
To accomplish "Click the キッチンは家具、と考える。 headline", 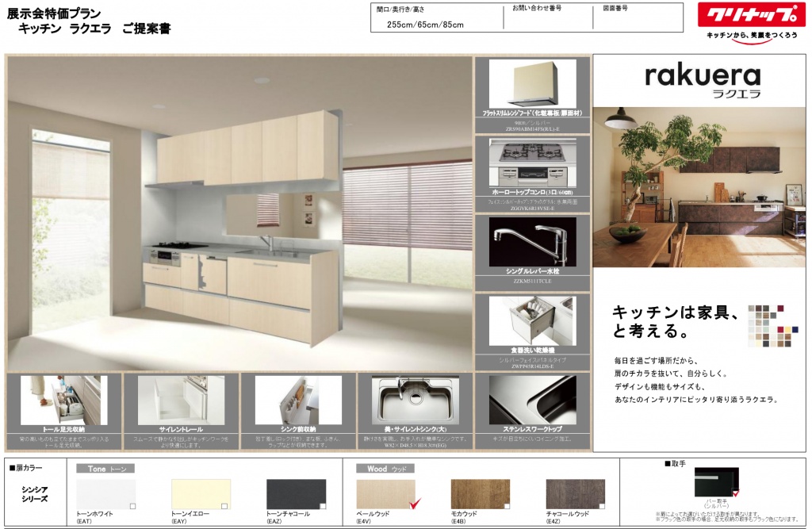I will (x=676, y=321).
